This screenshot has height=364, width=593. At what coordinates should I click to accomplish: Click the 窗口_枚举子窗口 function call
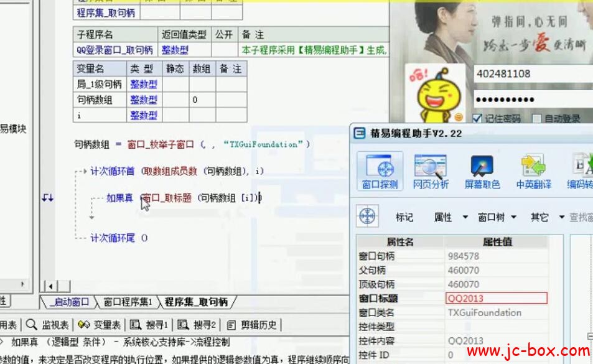click(161, 144)
